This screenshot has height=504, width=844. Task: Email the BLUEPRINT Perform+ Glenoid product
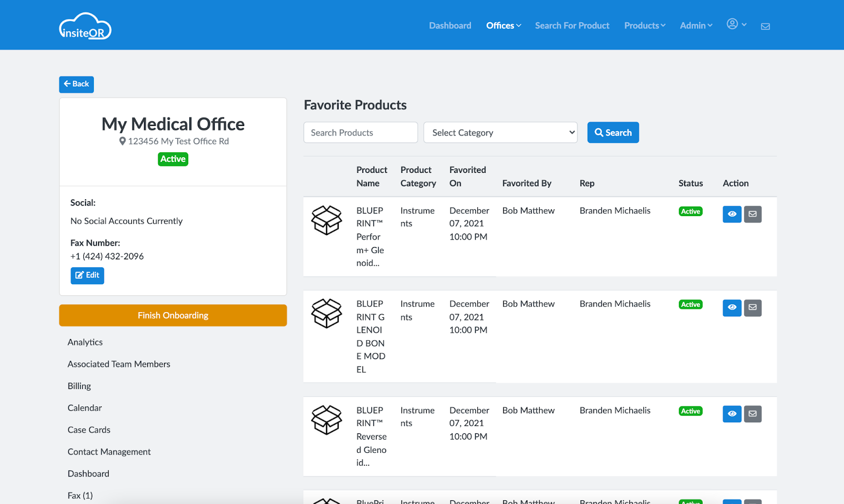point(753,214)
